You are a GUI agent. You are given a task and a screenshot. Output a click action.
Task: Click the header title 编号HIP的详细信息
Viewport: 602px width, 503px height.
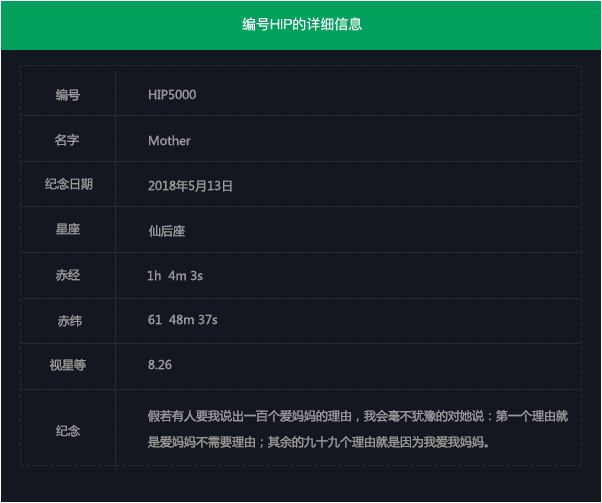(301, 24)
